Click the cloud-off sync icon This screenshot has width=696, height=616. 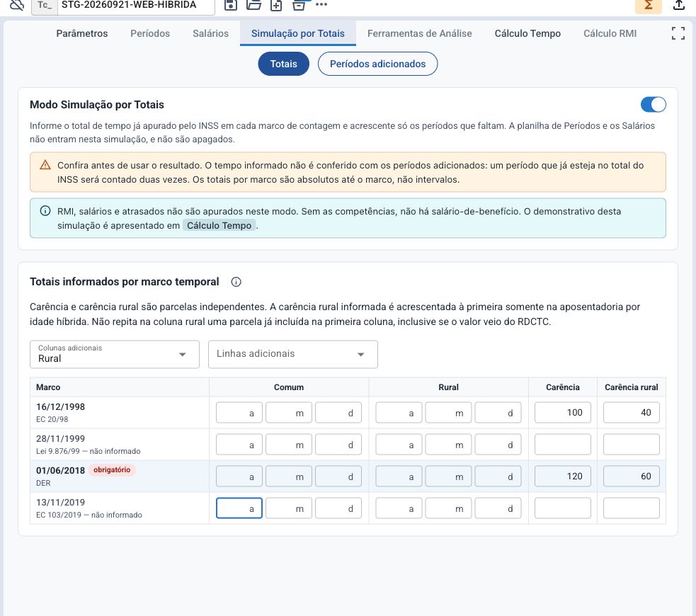[x=16, y=4]
